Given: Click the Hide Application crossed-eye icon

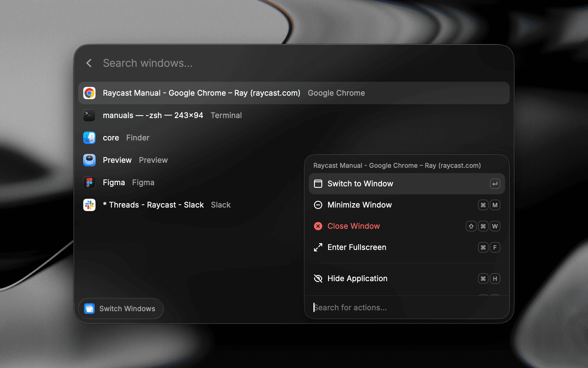Looking at the screenshot, I should pyautogui.click(x=318, y=279).
